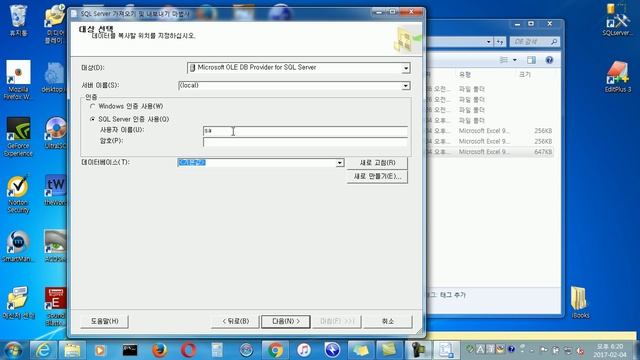Proceed with the 다음(N) button
The width and height of the screenshot is (640, 360).
[x=286, y=321]
